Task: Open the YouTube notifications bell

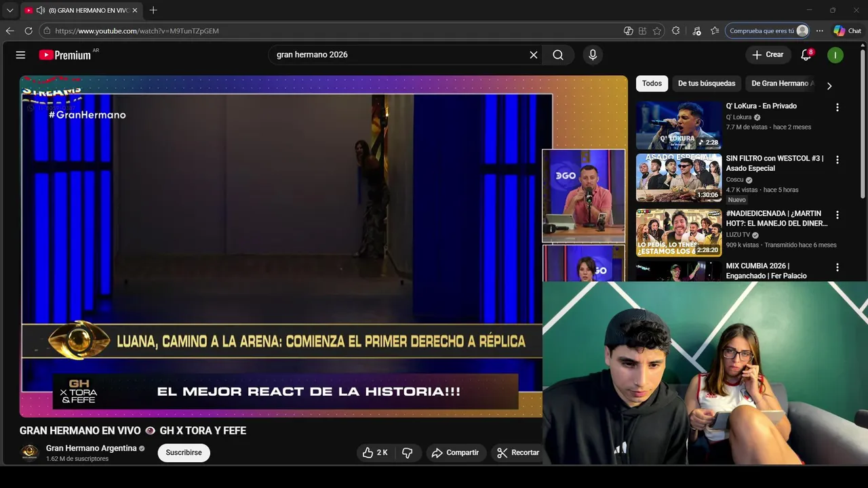Action: click(806, 55)
